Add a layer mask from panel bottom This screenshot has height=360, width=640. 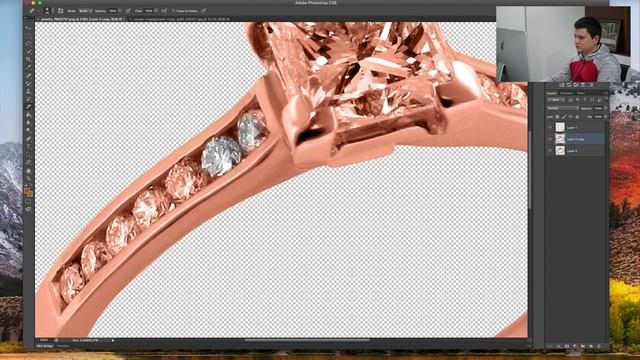coord(567,346)
